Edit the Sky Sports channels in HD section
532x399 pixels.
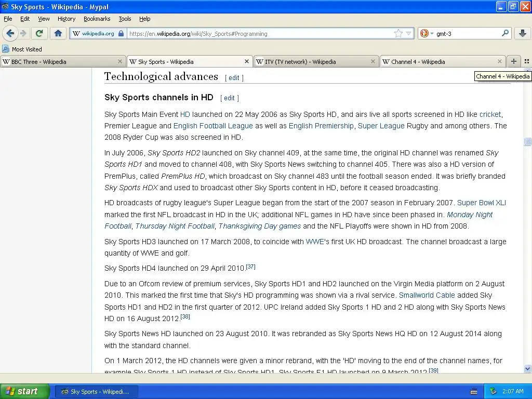(x=229, y=98)
